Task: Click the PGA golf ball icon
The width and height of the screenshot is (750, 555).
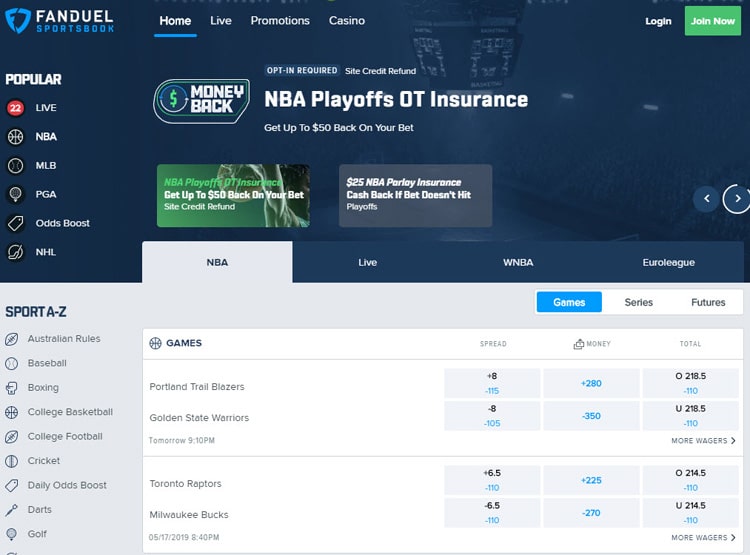Action: [15, 194]
